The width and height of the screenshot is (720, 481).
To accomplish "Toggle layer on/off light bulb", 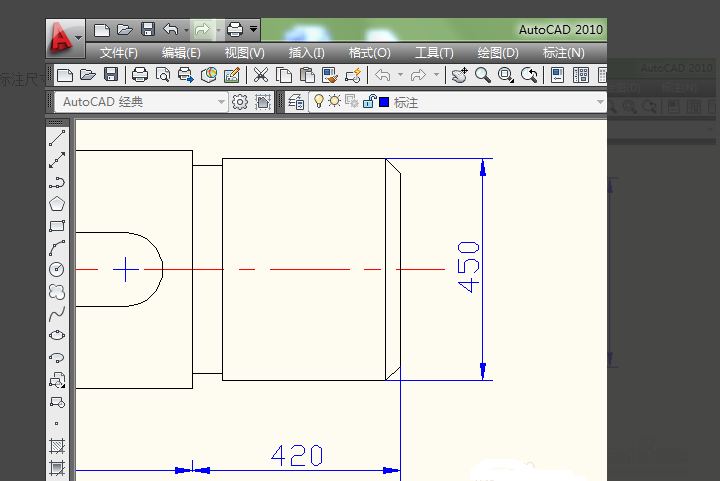I will pos(318,101).
